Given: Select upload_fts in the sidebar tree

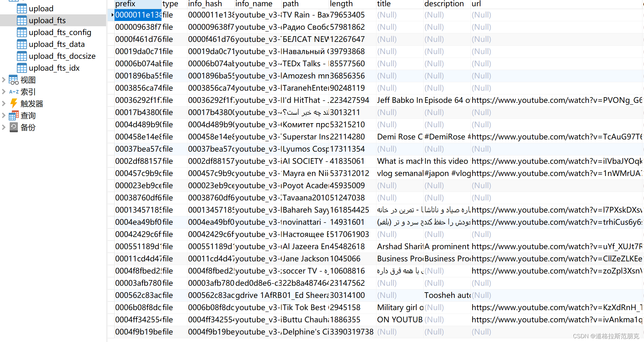Looking at the screenshot, I should (47, 20).
